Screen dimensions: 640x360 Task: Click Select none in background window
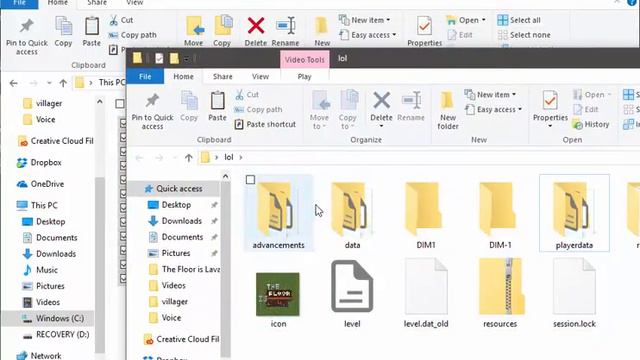click(524, 35)
